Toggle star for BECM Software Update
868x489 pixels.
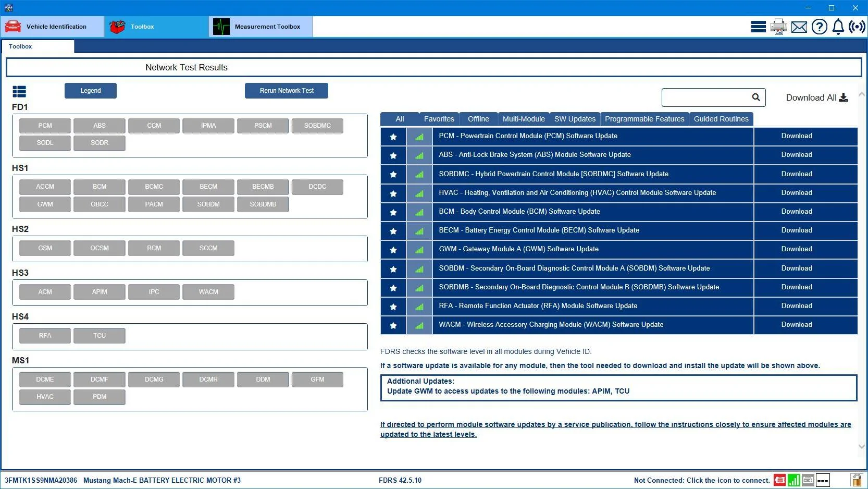click(393, 231)
